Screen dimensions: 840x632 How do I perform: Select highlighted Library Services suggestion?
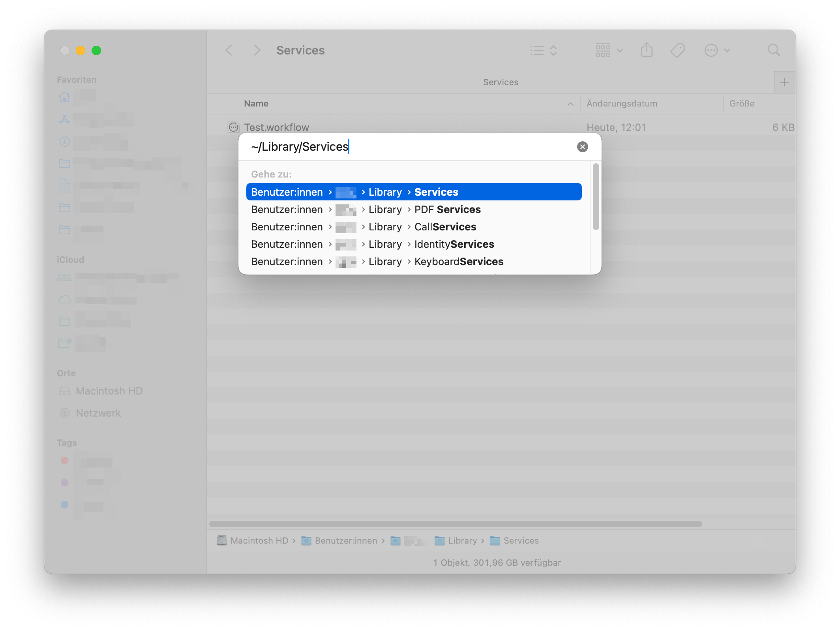pos(413,192)
